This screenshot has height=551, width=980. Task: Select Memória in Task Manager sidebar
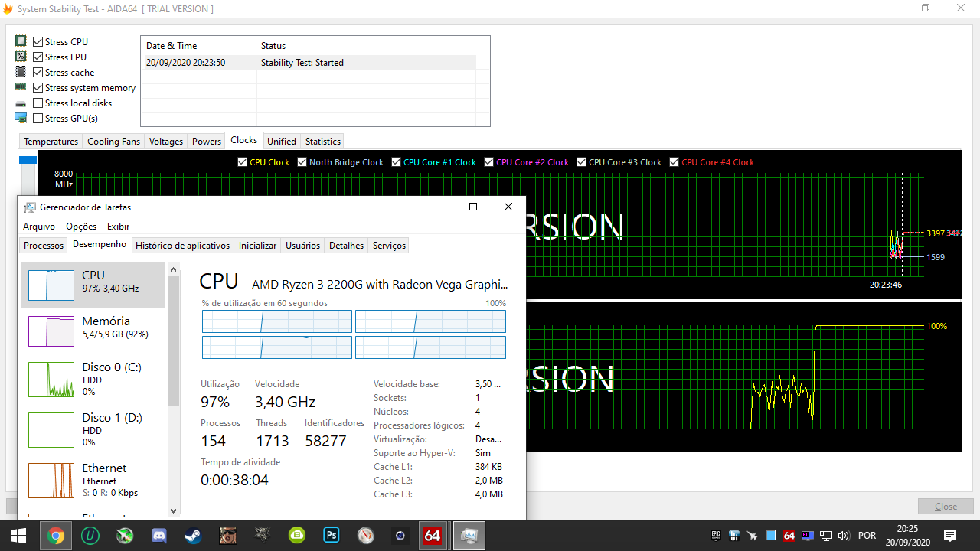pos(93,331)
